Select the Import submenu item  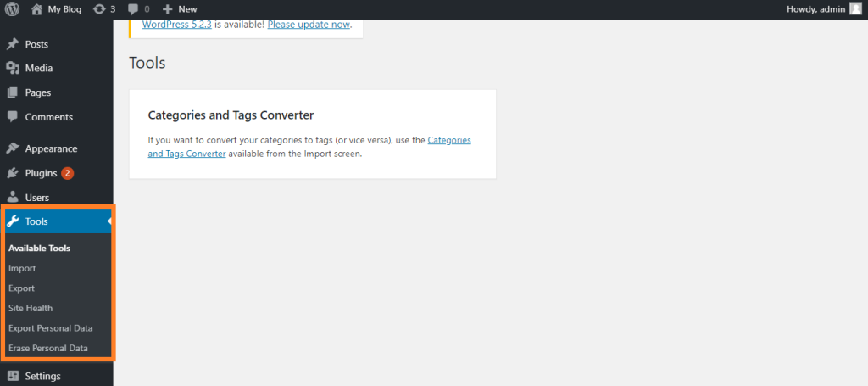pos(22,268)
